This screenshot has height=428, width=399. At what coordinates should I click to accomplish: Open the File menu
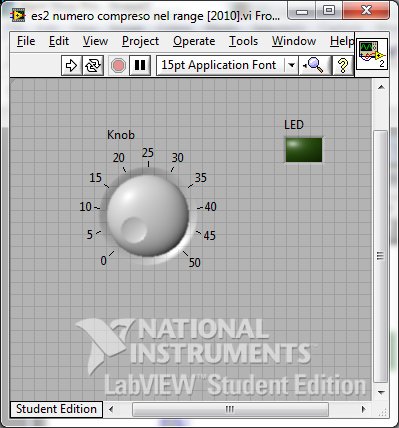coord(26,41)
